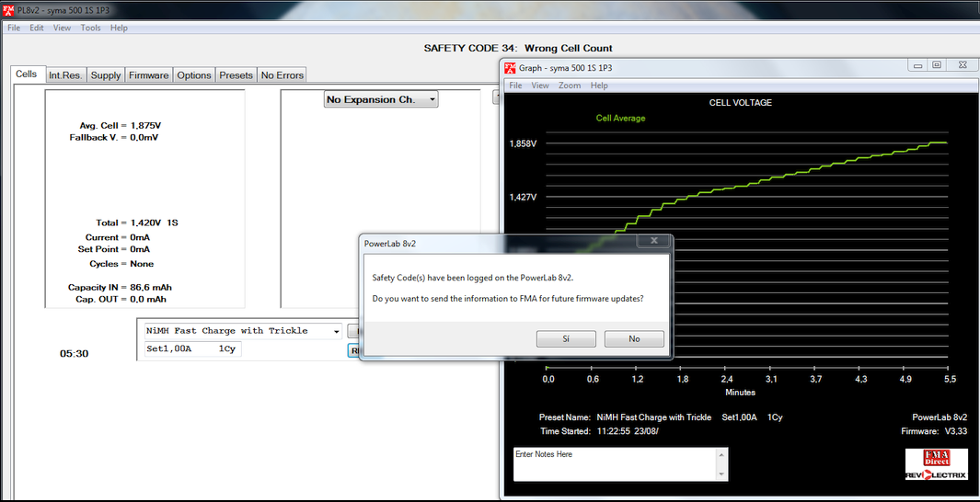Screen dimensions: 980x502
Task: Switch to the Cells tab
Action: click(x=27, y=74)
